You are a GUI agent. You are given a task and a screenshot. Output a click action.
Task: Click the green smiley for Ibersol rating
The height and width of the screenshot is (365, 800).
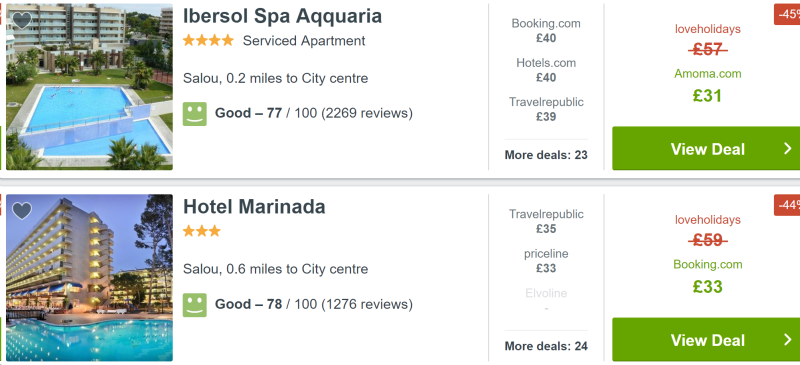pyautogui.click(x=195, y=114)
